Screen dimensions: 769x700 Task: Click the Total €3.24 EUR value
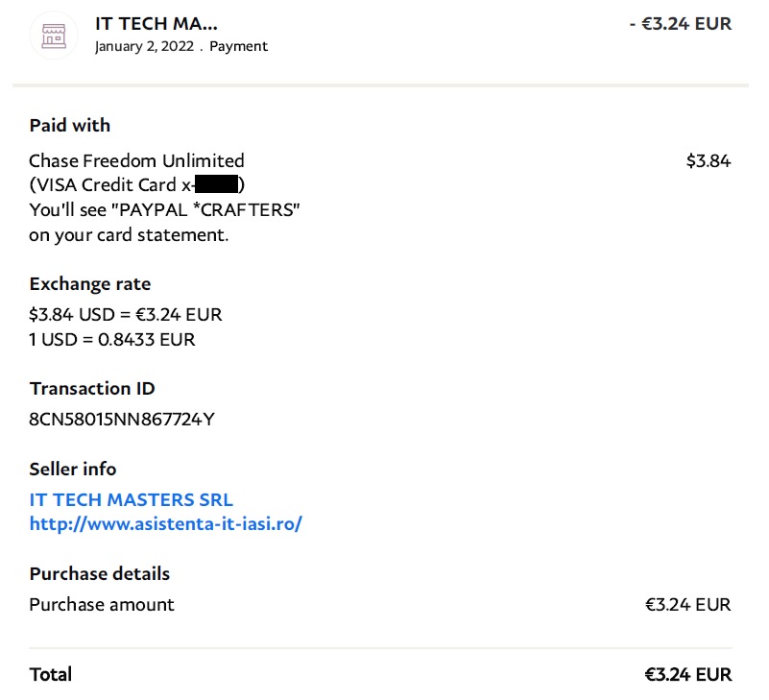point(687,674)
